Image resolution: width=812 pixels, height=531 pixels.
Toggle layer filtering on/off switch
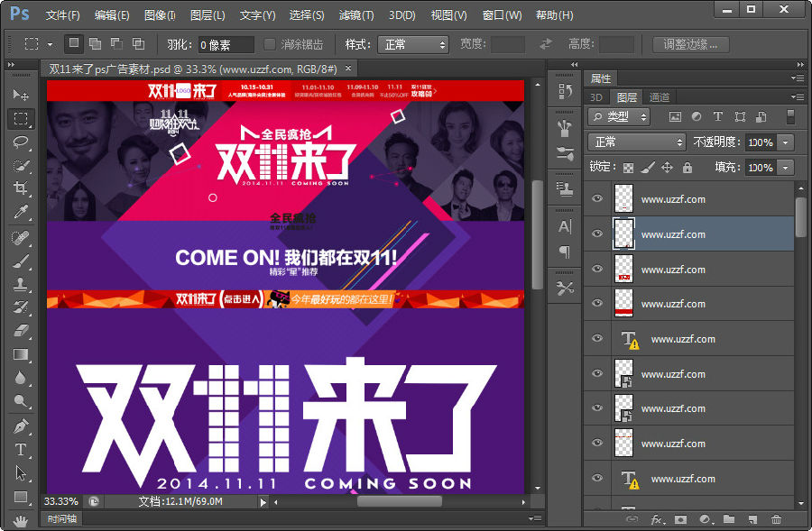pyautogui.click(x=790, y=117)
